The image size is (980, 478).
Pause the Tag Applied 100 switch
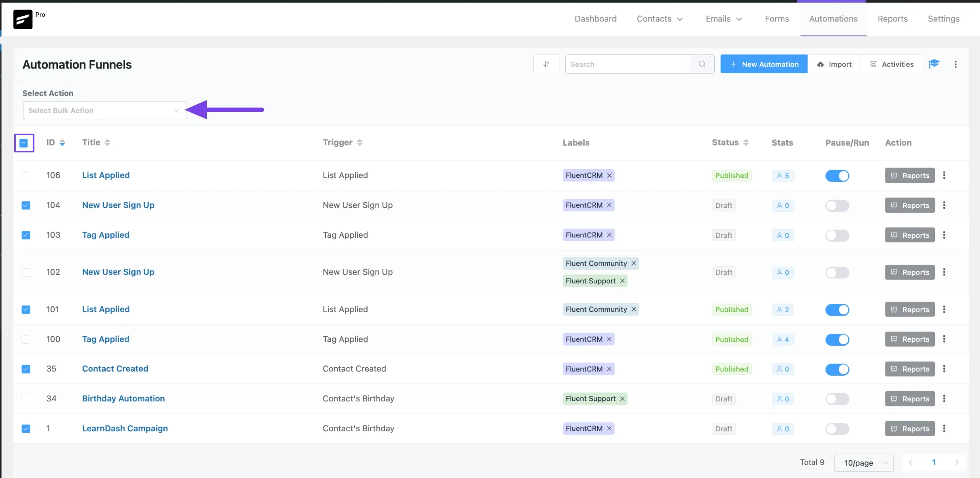[837, 340]
